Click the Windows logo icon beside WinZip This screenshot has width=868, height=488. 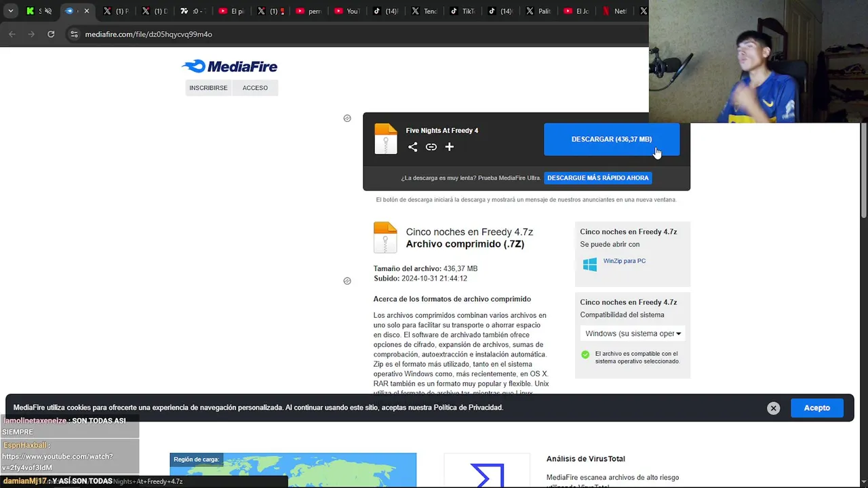pyautogui.click(x=590, y=264)
